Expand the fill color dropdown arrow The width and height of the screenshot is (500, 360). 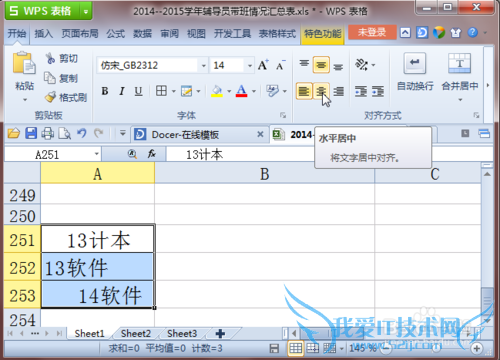[229, 91]
